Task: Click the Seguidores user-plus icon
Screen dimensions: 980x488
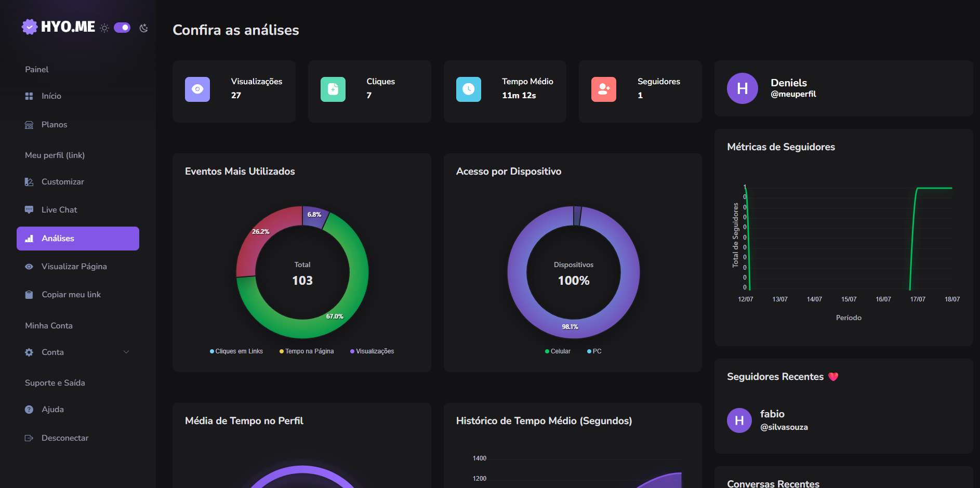Action: (x=604, y=89)
